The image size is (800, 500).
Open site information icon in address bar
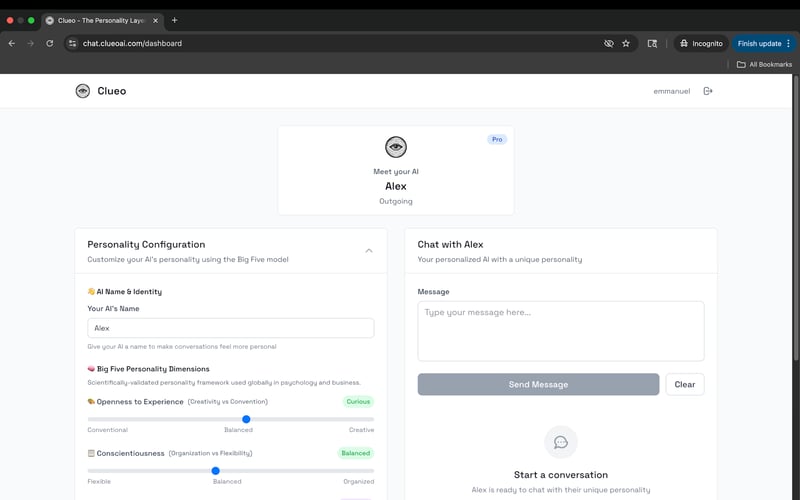tap(72, 43)
